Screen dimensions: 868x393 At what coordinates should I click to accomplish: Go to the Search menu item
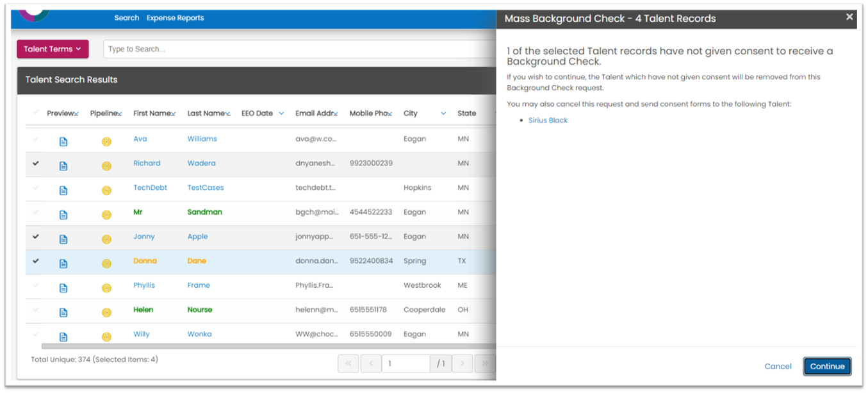(127, 18)
